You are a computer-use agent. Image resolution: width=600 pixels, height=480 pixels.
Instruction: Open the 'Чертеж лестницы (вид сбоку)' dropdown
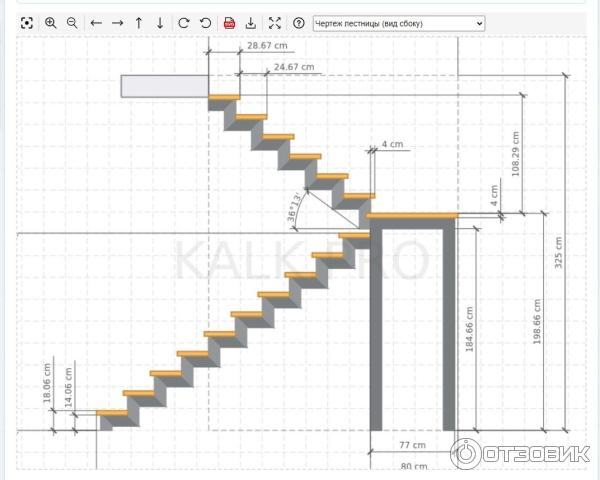399,23
